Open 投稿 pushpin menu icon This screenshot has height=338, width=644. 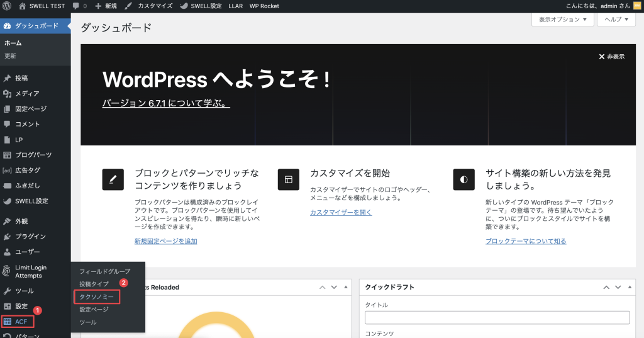coord(7,78)
